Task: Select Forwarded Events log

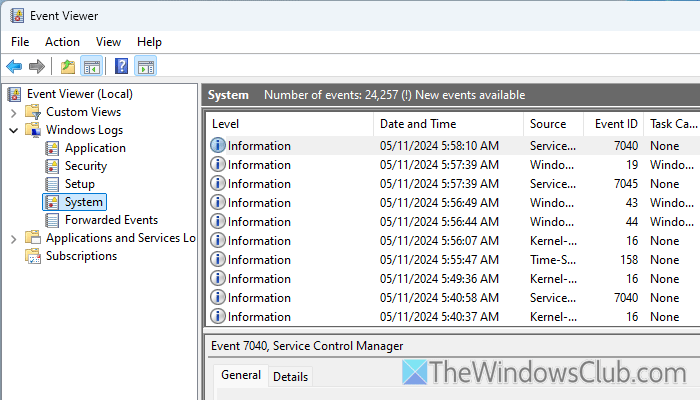Action: 111,220
